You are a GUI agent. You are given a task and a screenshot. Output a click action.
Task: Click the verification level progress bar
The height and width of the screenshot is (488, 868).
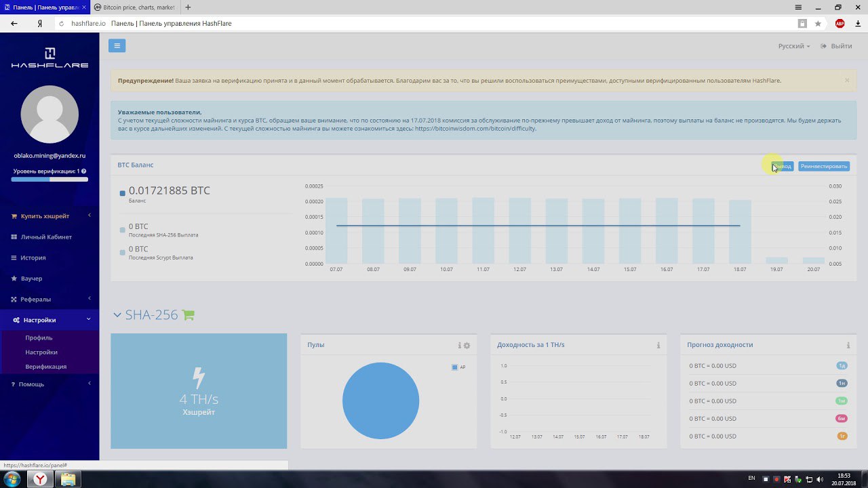[50, 180]
